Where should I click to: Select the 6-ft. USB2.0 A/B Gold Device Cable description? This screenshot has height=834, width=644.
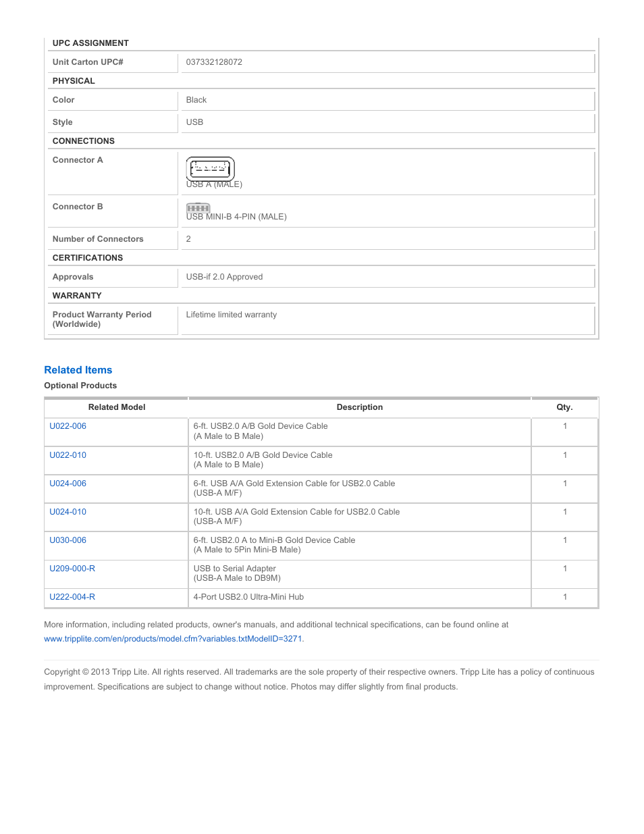pos(261,431)
